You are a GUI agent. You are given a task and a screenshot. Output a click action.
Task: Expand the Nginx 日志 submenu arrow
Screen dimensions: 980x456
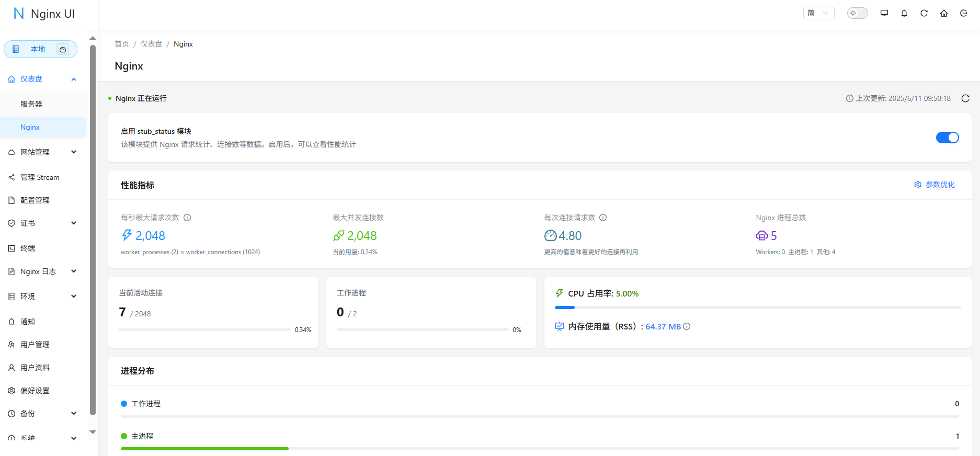coord(74,271)
